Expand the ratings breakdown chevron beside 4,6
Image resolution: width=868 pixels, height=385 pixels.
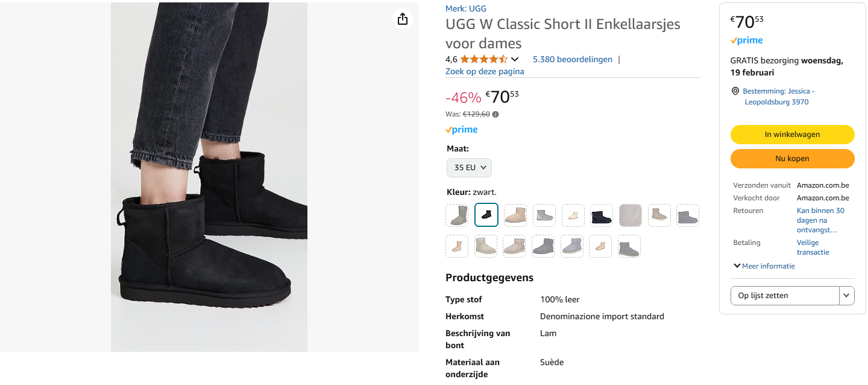click(x=514, y=59)
